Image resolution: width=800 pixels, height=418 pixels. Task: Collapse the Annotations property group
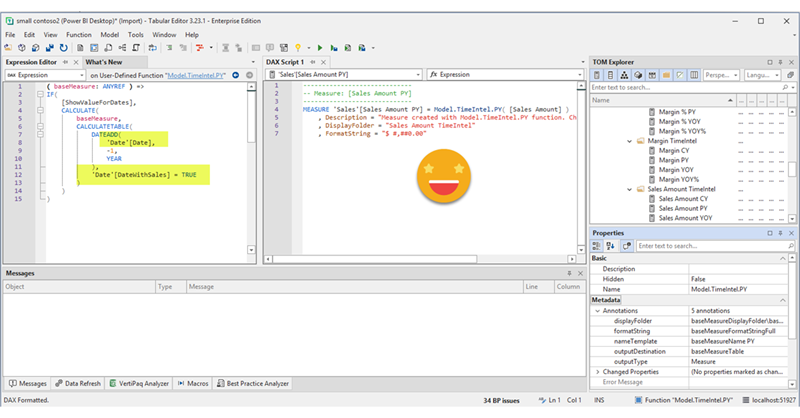click(x=597, y=311)
